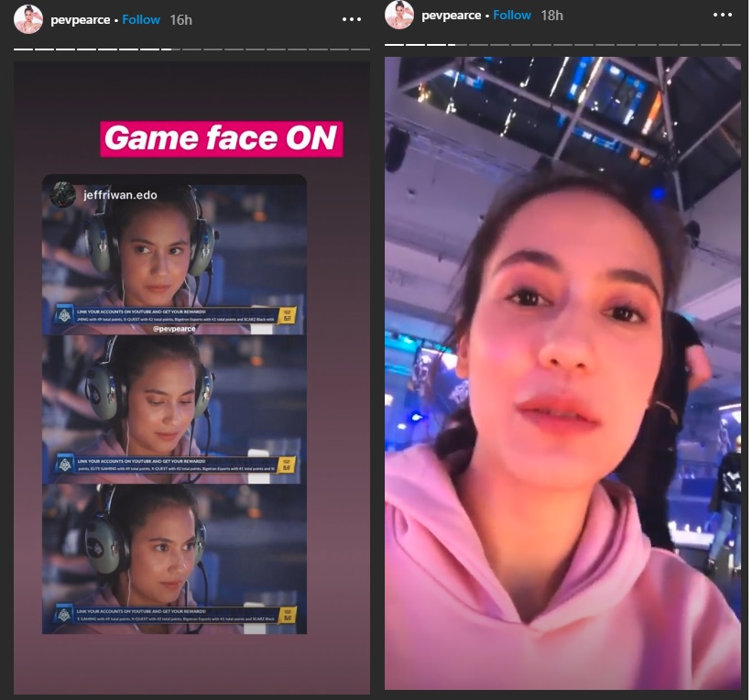
Task: Open pevpearce profile picture in 16h story
Action: click(28, 19)
